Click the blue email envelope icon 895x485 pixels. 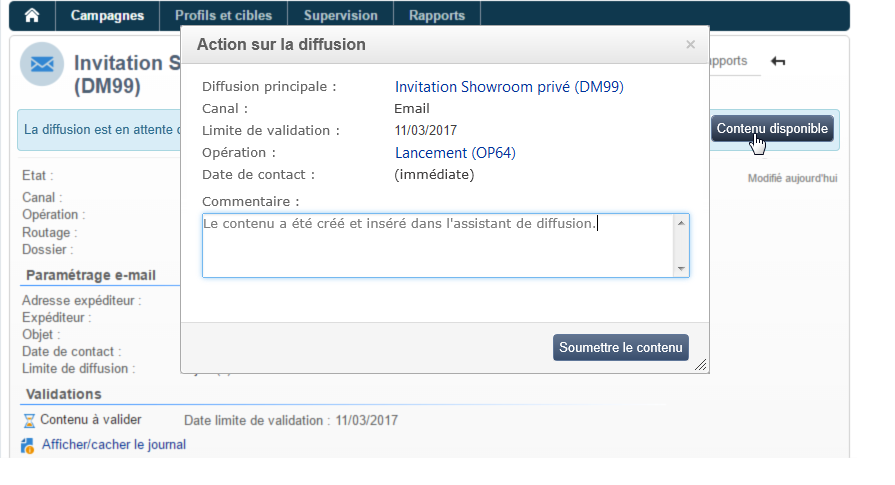click(x=41, y=64)
